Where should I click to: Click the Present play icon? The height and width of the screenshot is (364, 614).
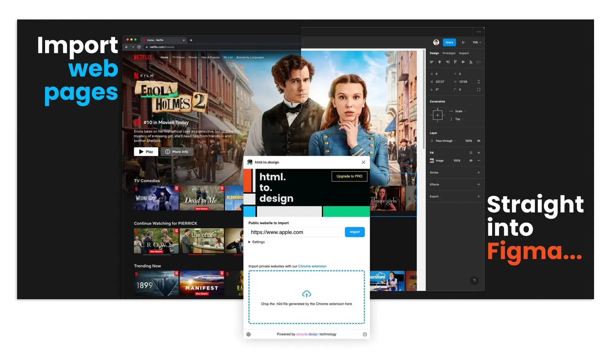click(x=463, y=42)
